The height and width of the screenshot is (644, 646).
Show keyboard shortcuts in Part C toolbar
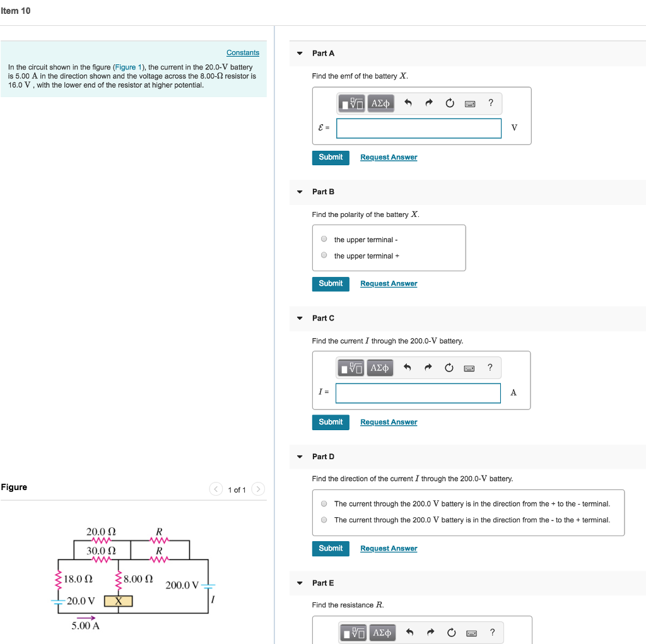469,368
